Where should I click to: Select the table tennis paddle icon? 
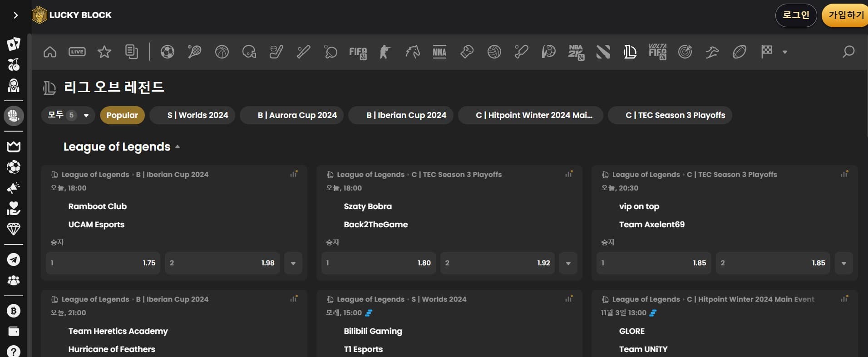coord(331,52)
